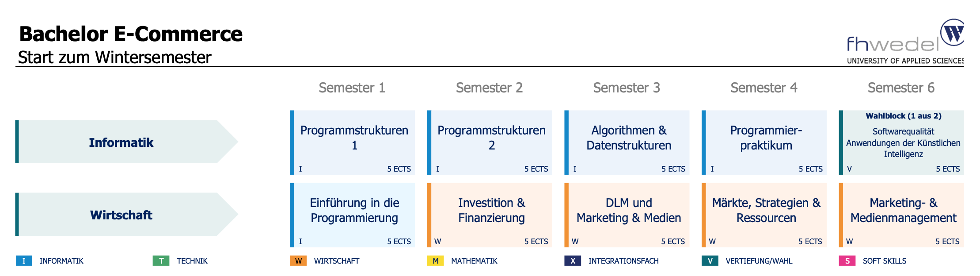
Task: Click the pink Soft Skills legend swatch
Action: (x=847, y=261)
